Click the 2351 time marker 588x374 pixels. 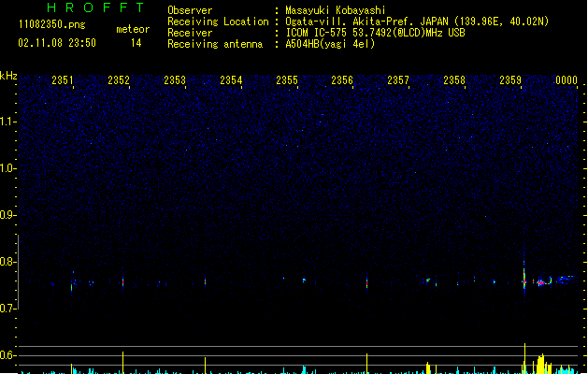(63, 80)
